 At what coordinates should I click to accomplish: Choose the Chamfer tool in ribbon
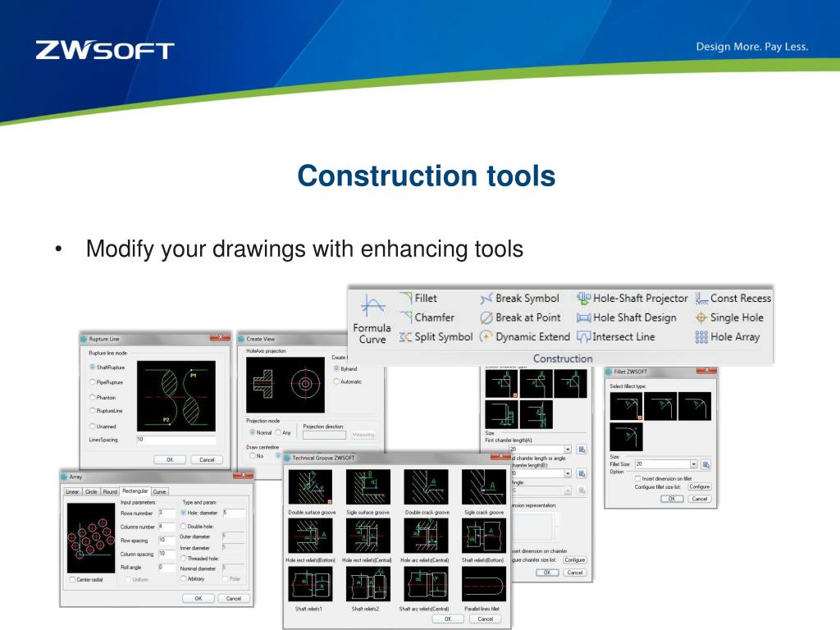click(x=427, y=317)
